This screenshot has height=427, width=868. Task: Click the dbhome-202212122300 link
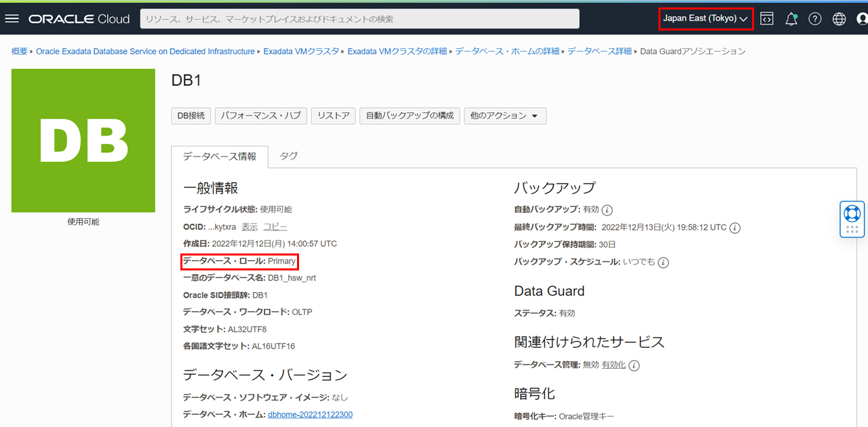point(310,415)
